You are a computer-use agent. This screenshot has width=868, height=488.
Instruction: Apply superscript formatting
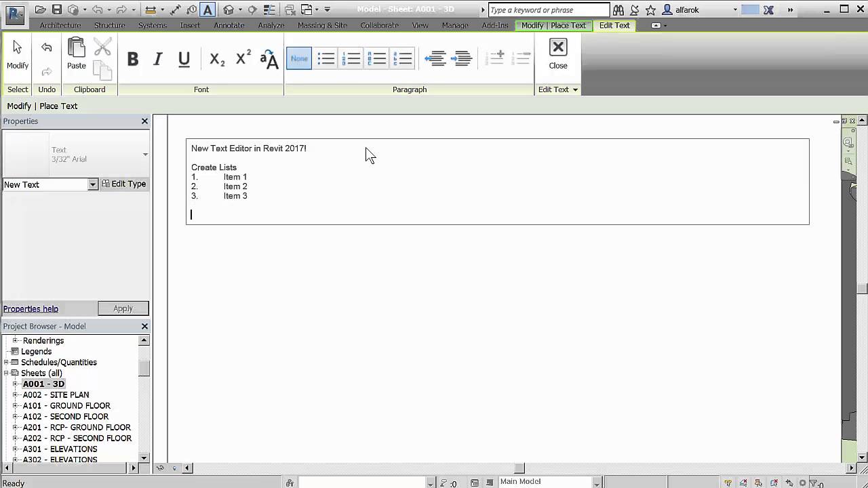coord(243,59)
